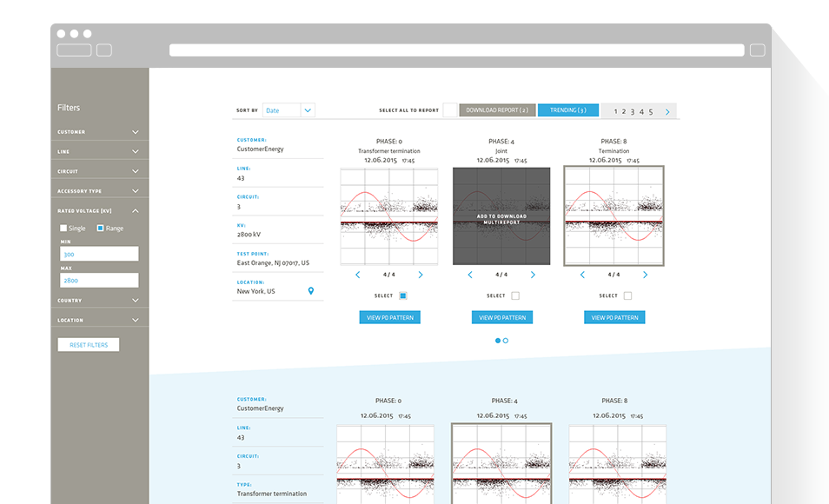The image size is (829, 504).
Task: Open the Sort By Date dropdown
Action: 288,110
